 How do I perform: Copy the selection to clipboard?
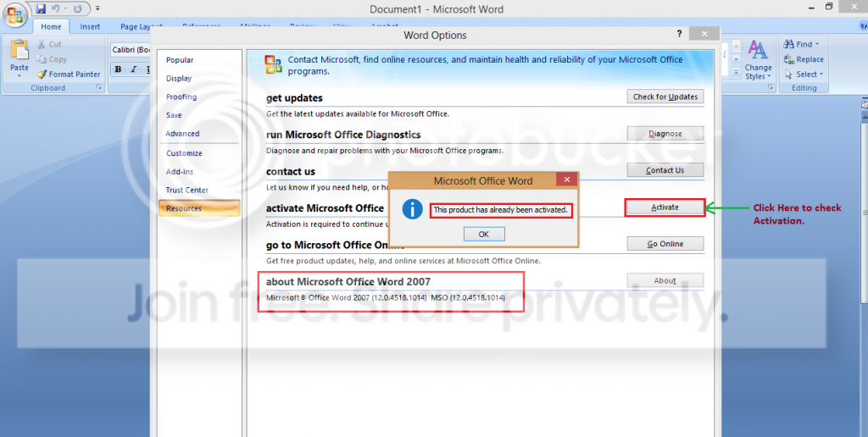[51, 59]
